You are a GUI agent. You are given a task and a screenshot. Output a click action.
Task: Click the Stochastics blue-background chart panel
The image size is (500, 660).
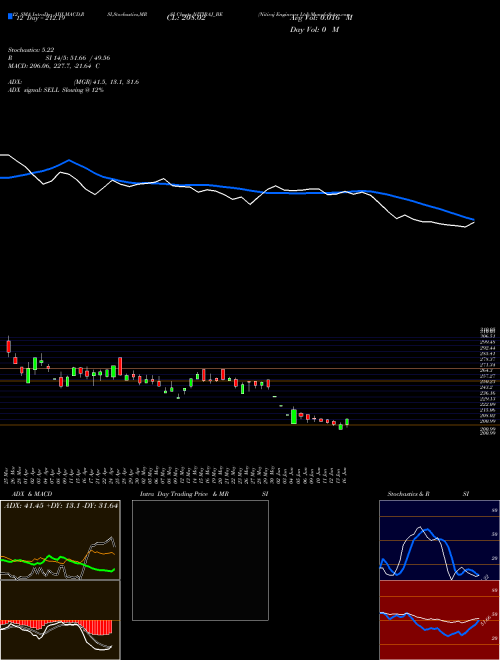pos(439,540)
